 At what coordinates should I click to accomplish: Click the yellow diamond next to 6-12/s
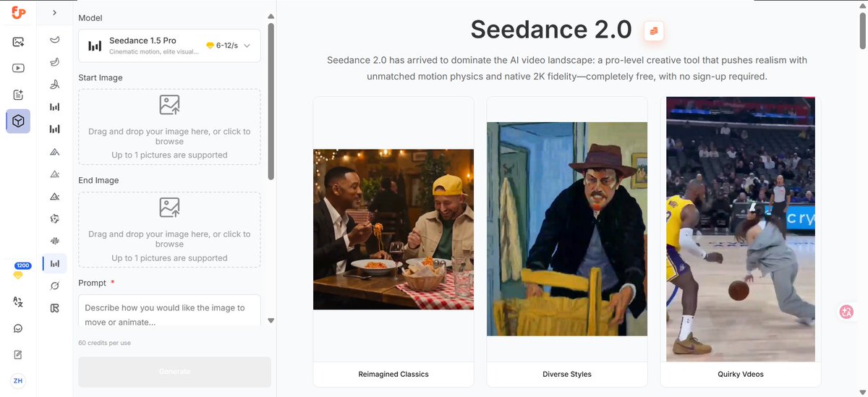[x=210, y=46]
